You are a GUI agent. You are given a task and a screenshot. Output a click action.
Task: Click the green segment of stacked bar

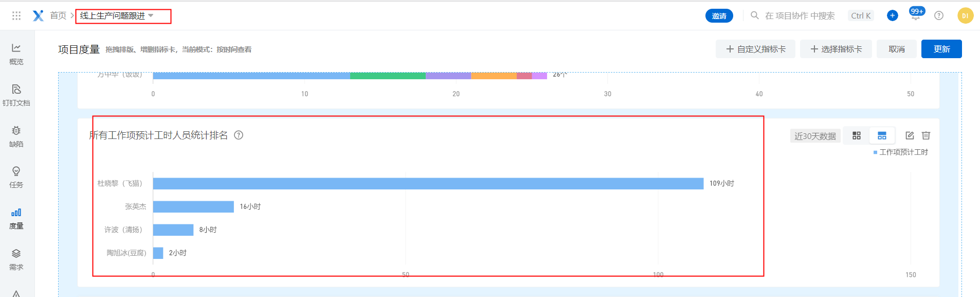(388, 76)
